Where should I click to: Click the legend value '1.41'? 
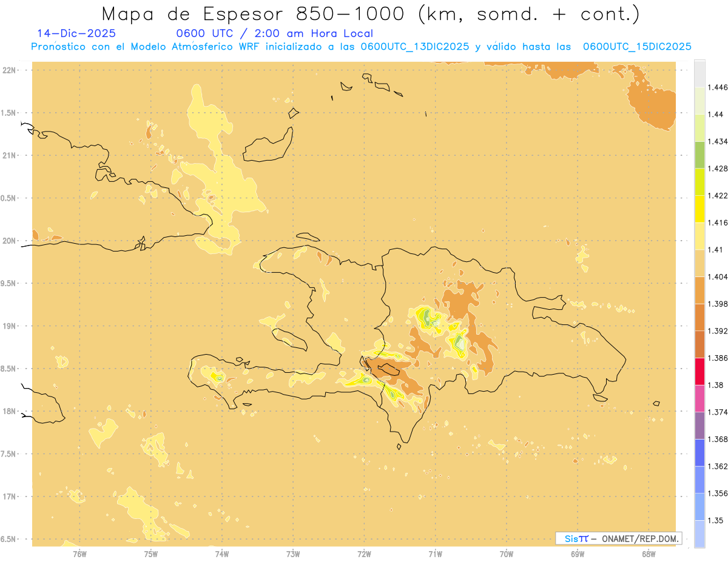[x=715, y=250]
